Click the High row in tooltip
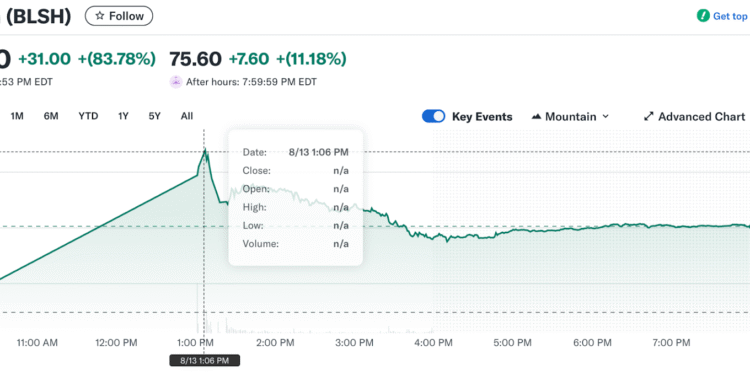The image size is (750, 375). [296, 207]
